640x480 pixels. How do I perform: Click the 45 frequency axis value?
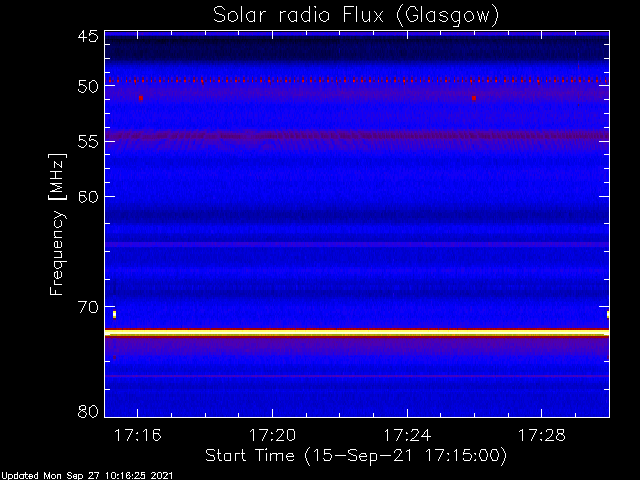click(88, 36)
